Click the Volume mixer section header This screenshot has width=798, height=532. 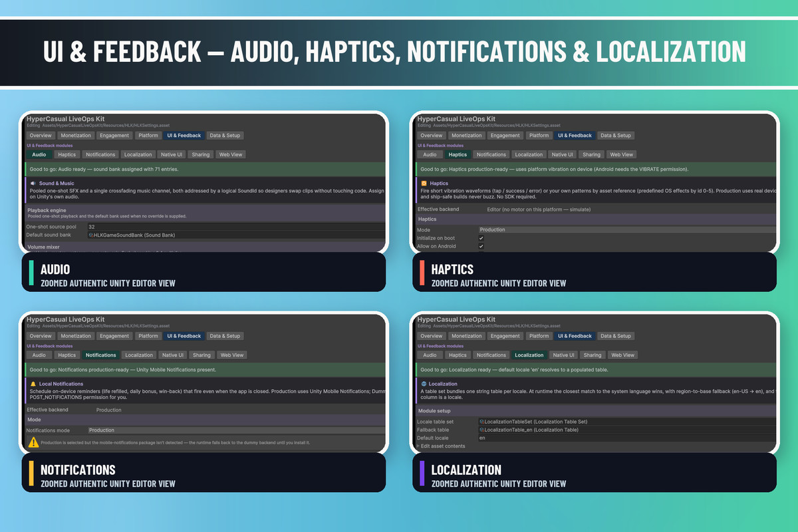pyautogui.click(x=205, y=247)
